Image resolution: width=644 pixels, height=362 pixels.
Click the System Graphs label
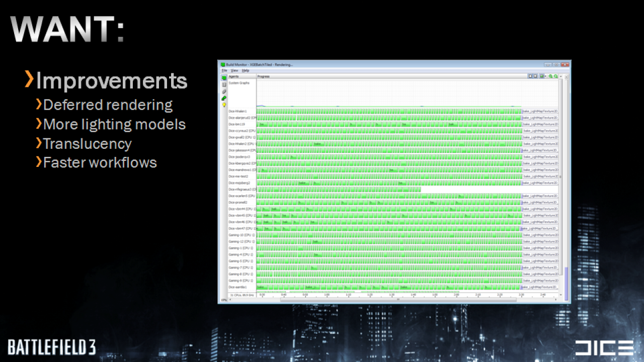point(239,83)
